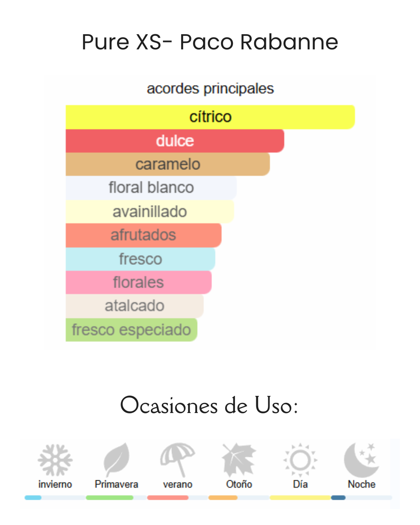
Task: Click the green Primavera rating bar
Action: click(x=110, y=498)
